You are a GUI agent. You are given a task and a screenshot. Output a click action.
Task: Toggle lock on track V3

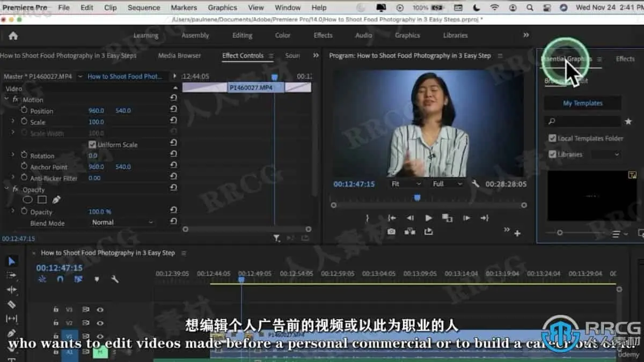pyautogui.click(x=56, y=309)
